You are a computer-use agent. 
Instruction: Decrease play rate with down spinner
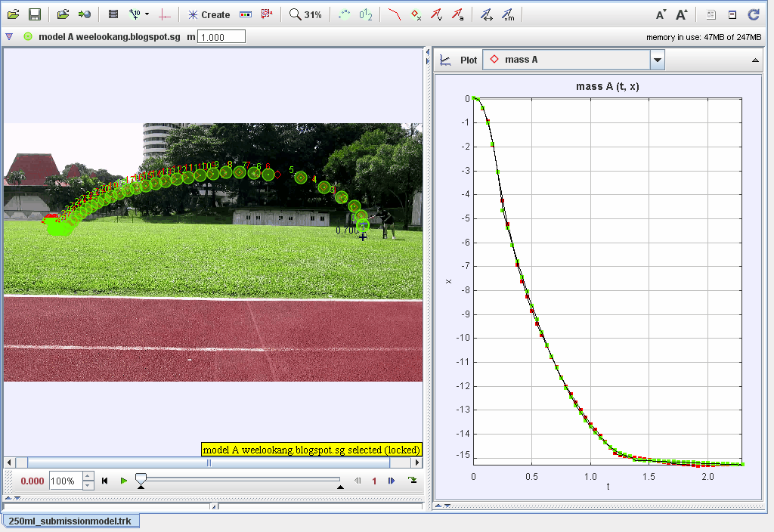coord(88,485)
